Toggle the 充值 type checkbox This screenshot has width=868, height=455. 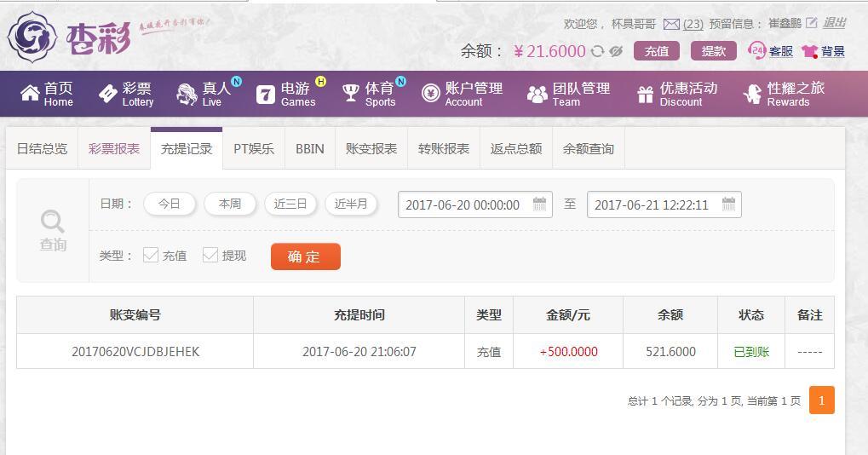click(x=150, y=255)
